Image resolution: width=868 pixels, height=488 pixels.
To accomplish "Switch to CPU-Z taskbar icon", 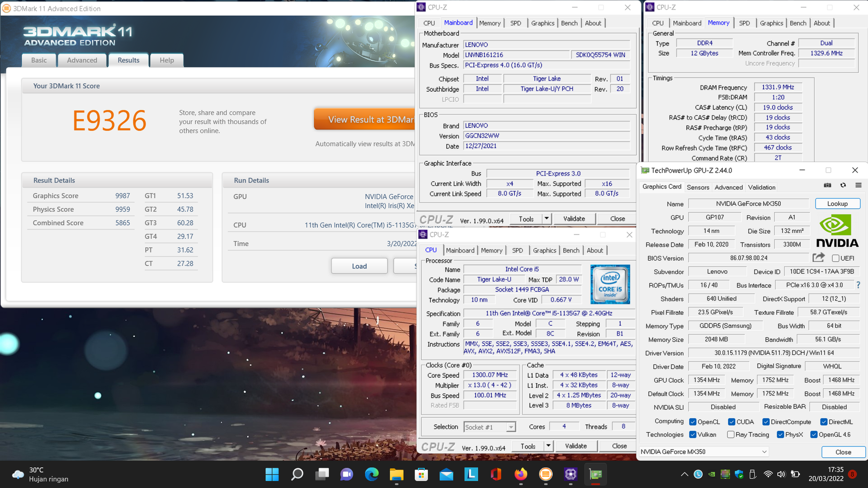I will click(x=571, y=474).
